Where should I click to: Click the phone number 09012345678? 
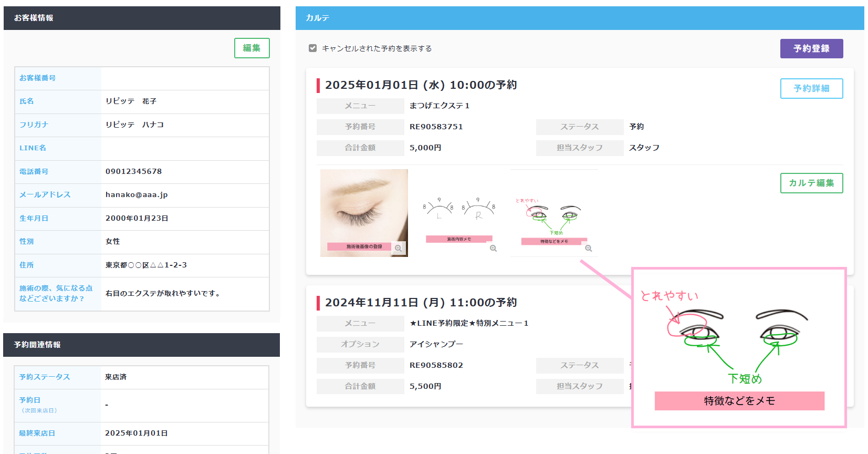(133, 171)
